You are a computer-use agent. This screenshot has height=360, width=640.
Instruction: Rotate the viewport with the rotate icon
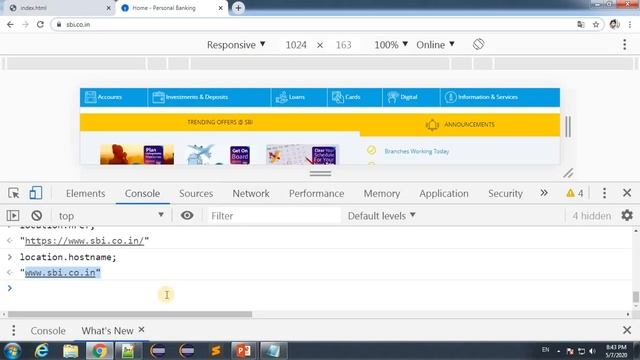[478, 44]
